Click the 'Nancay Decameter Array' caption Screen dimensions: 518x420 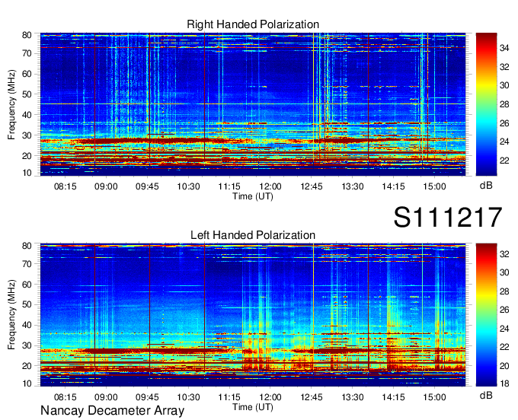pos(112,411)
